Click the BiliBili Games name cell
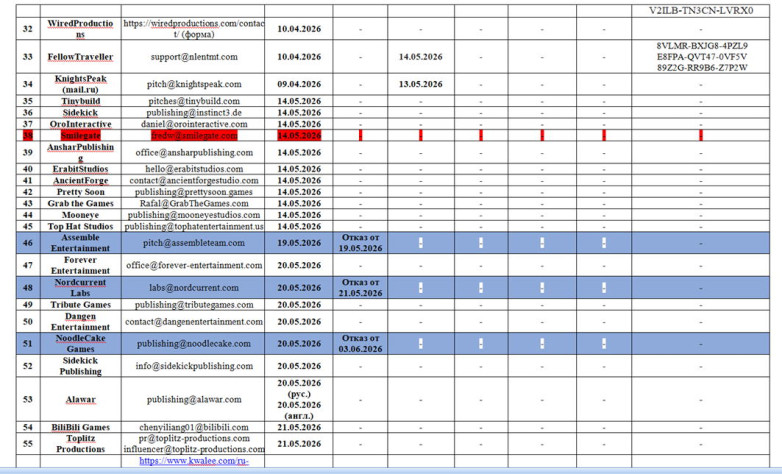The height and width of the screenshot is (474, 782). pos(80,428)
